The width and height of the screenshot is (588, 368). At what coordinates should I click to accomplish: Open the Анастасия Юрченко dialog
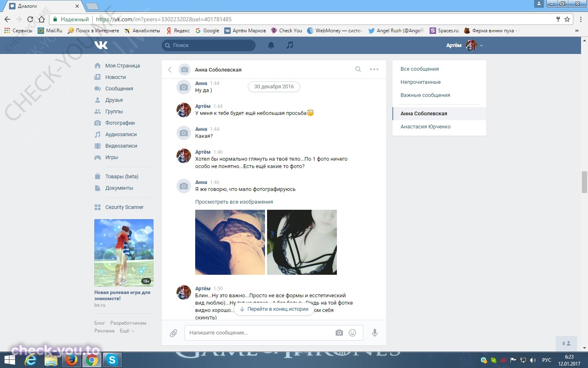click(439, 127)
